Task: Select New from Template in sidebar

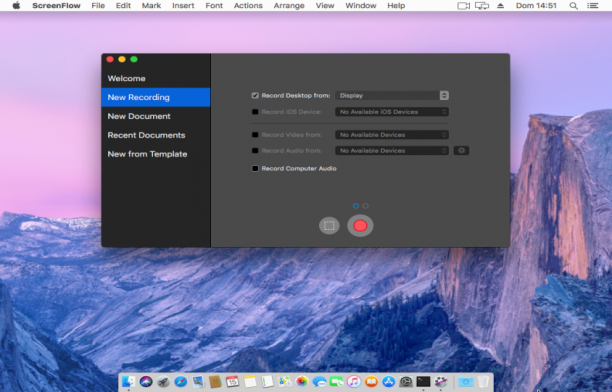Action: pyautogui.click(x=156, y=154)
